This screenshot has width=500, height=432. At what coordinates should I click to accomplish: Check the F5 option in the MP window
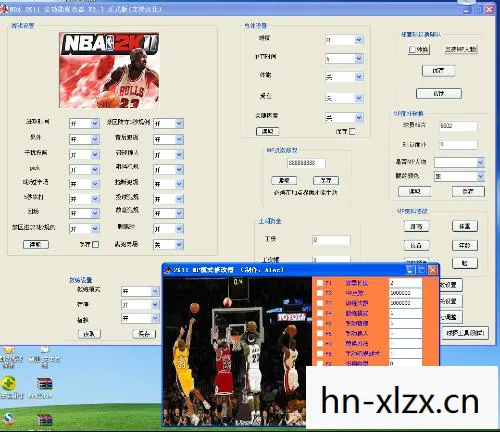pos(320,323)
